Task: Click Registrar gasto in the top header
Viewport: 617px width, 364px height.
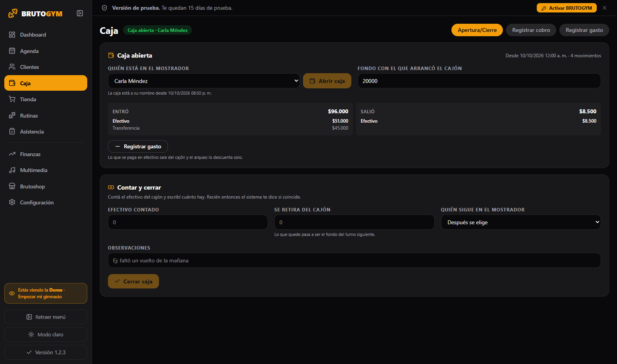Action: (584, 30)
